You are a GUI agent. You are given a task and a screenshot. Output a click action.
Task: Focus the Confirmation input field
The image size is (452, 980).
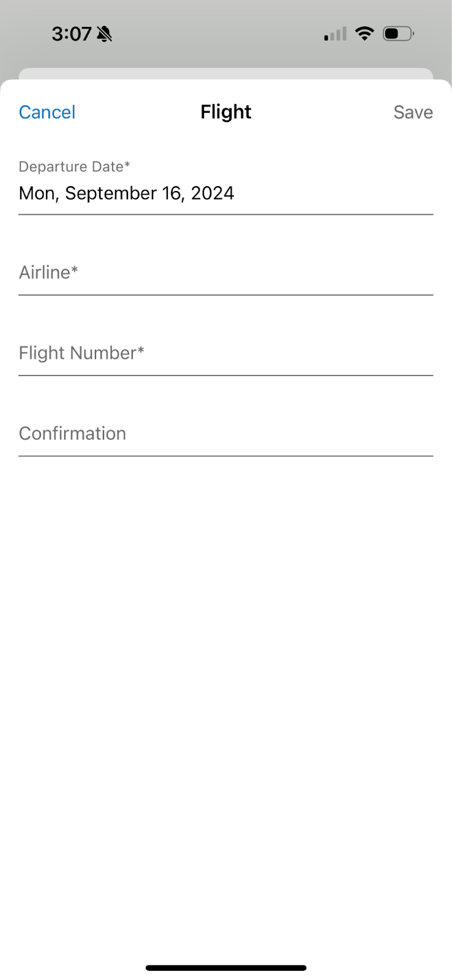tap(225, 434)
